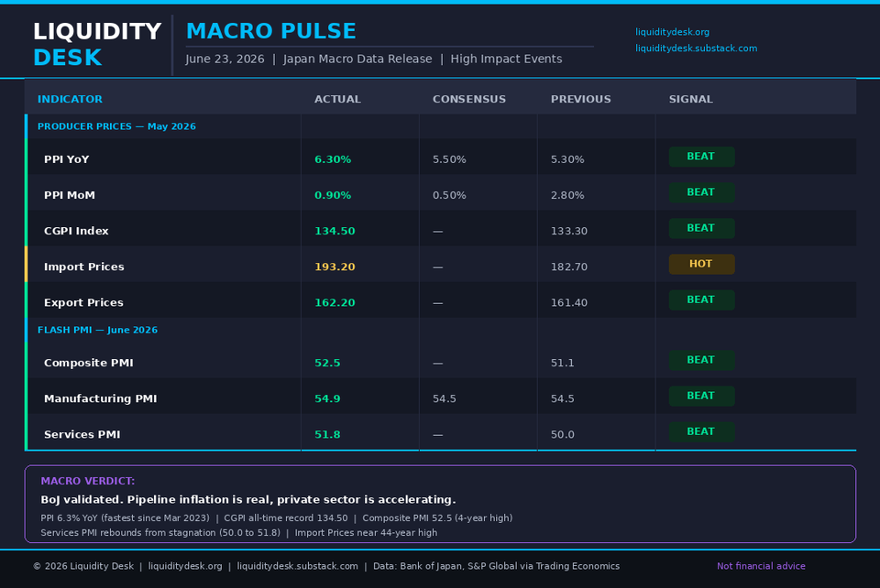Click the MACRO PULSE title
The width and height of the screenshot is (880, 588).
270,31
